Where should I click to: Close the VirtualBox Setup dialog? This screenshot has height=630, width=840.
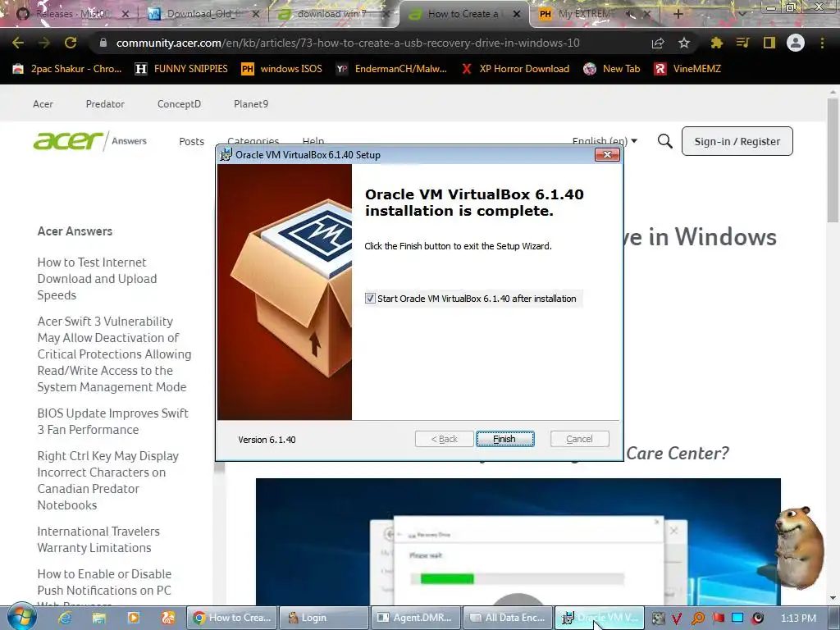(x=607, y=155)
